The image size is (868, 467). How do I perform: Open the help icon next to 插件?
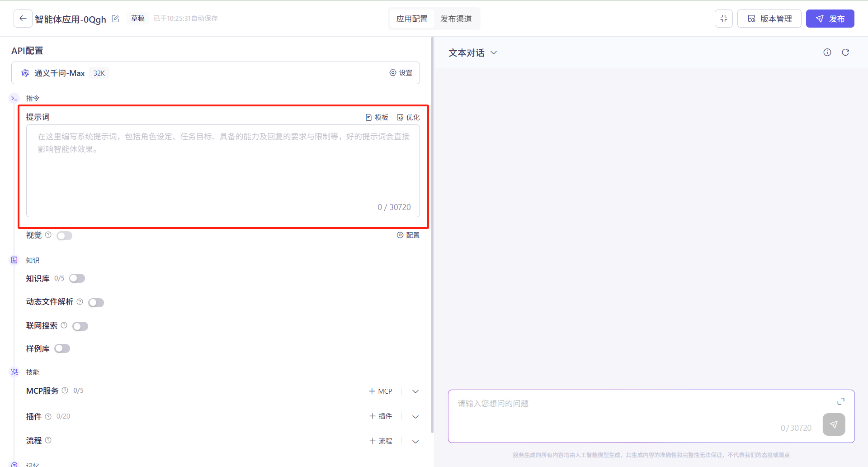[x=48, y=416]
